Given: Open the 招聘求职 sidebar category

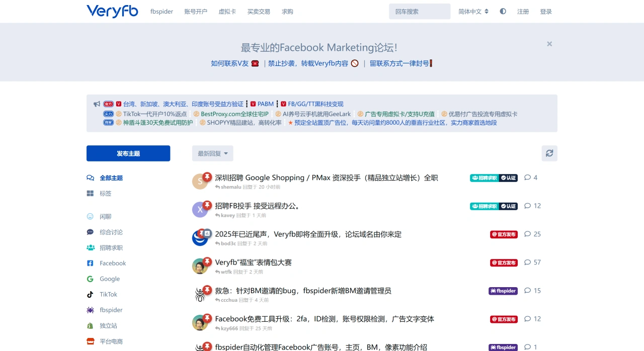Looking at the screenshot, I should click(111, 247).
